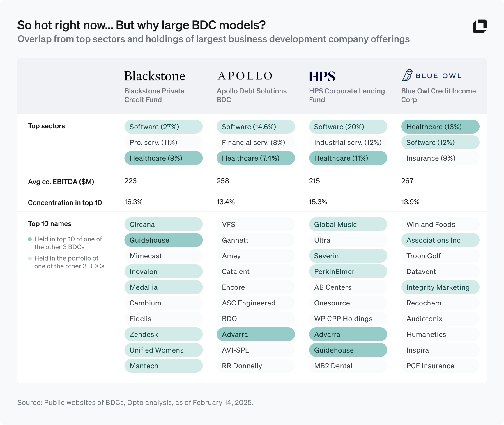Click the Global Music name pill
Viewport: 504px width, 425px height.
coord(348,225)
